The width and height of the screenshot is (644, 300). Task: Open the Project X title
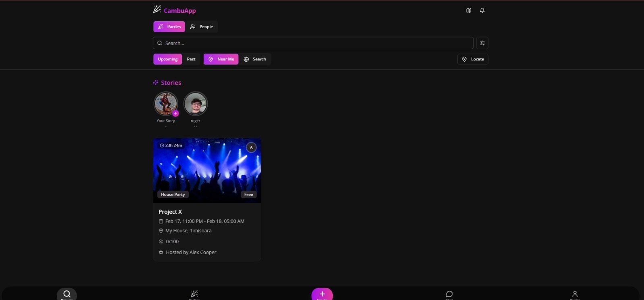tap(170, 212)
